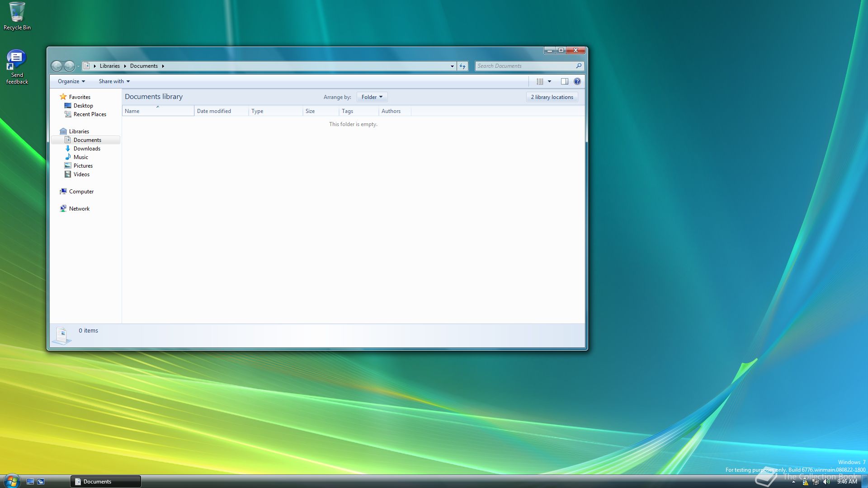This screenshot has height=488, width=868.
Task: Activate the Documents taskbar button
Action: (x=106, y=482)
